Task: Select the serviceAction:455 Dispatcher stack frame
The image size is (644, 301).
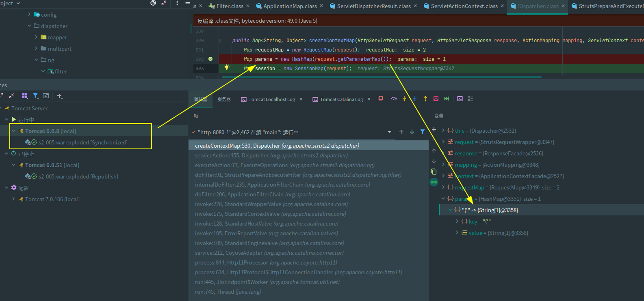Action: pyautogui.click(x=271, y=155)
